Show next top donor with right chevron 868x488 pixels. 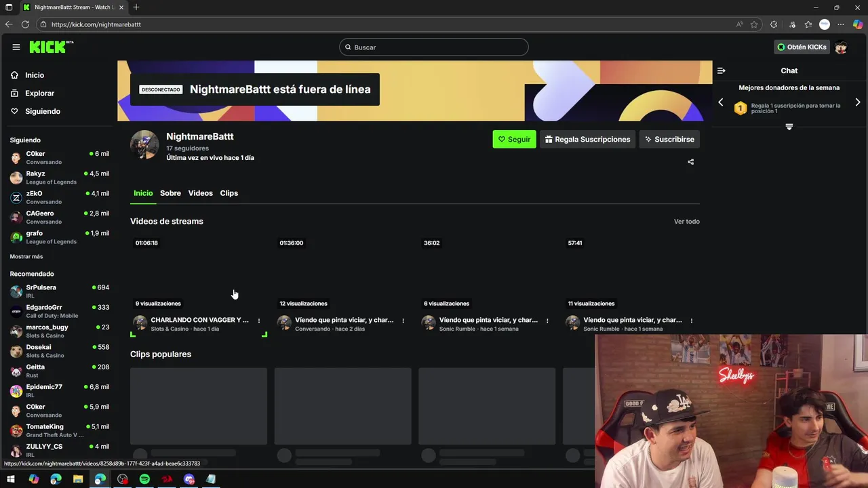858,102
